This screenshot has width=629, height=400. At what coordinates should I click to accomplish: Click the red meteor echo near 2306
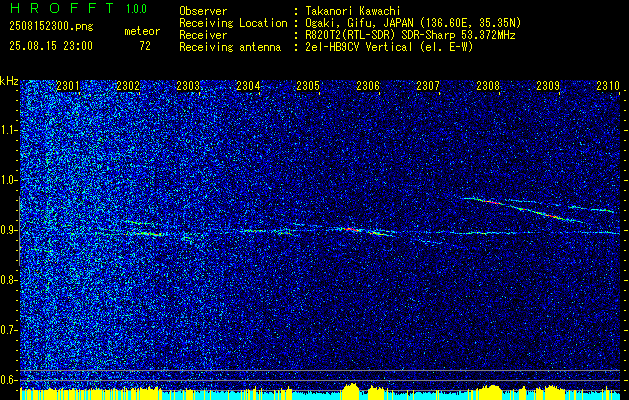coord(352,229)
